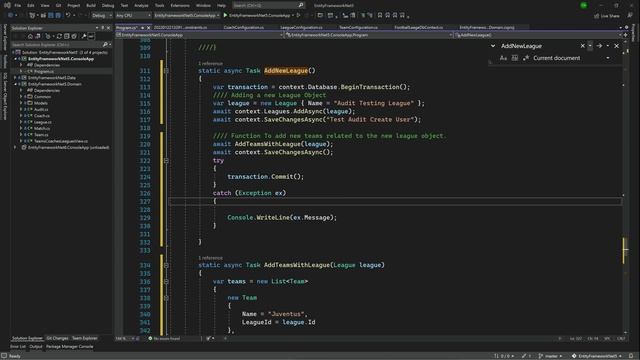Select Team.cs in Solution Explorer

[x=41, y=135]
